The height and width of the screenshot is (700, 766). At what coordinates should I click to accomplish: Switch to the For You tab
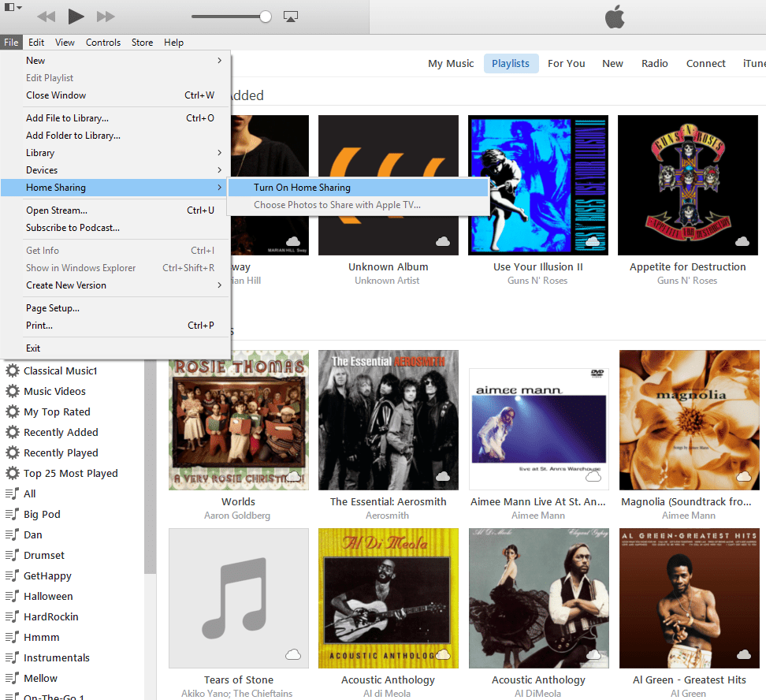coord(566,64)
